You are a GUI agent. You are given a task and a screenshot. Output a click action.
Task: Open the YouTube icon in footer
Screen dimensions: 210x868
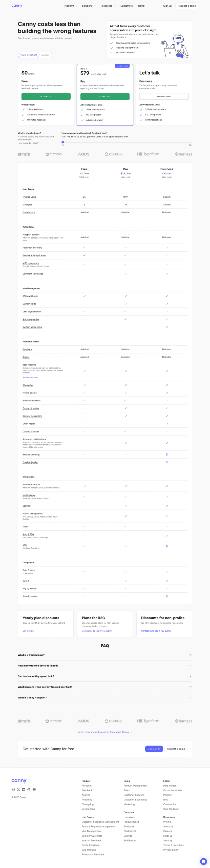(x=34, y=790)
